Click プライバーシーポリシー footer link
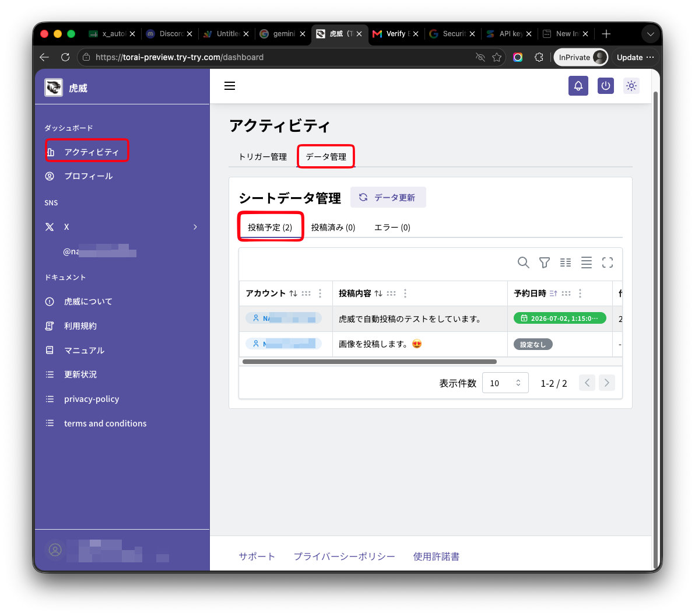Viewport: 695px width, 616px height. coord(344,556)
